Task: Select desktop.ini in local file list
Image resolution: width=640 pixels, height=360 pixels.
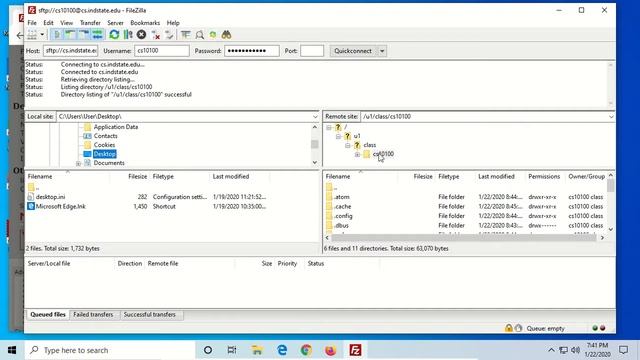Action: (x=50, y=197)
